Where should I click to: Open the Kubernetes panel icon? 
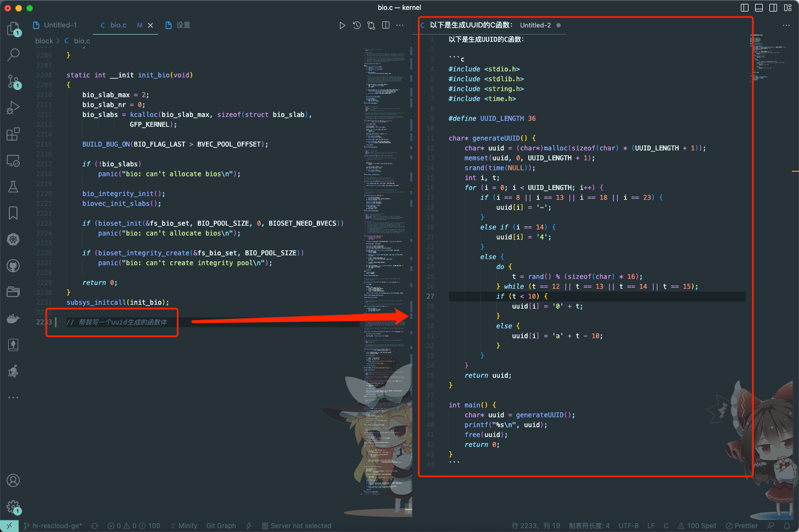pyautogui.click(x=13, y=239)
